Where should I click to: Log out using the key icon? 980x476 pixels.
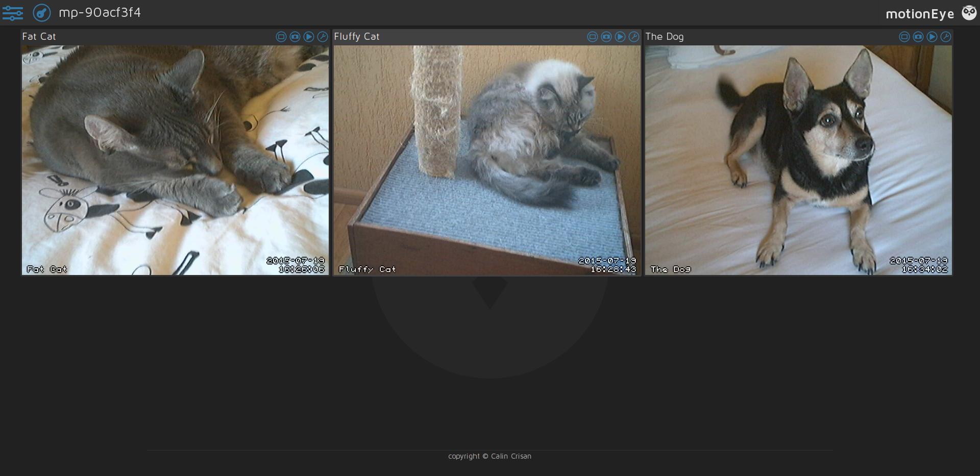(x=41, y=13)
